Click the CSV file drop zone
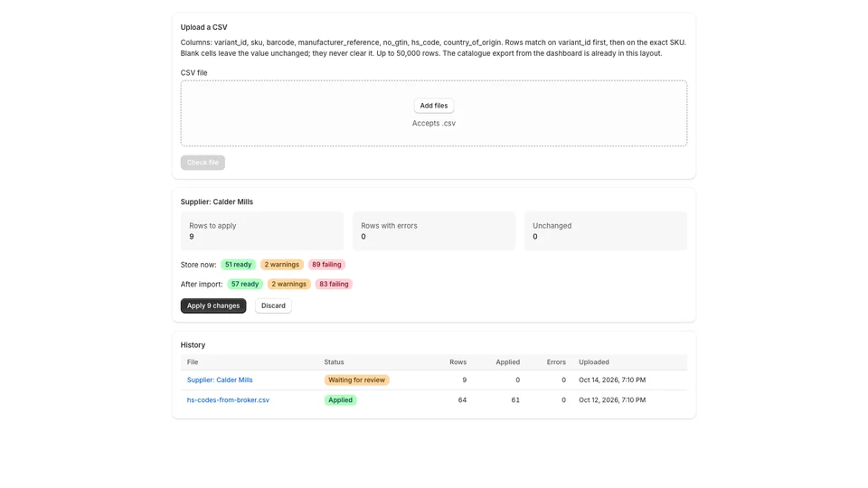The width and height of the screenshot is (868, 488). click(x=433, y=114)
